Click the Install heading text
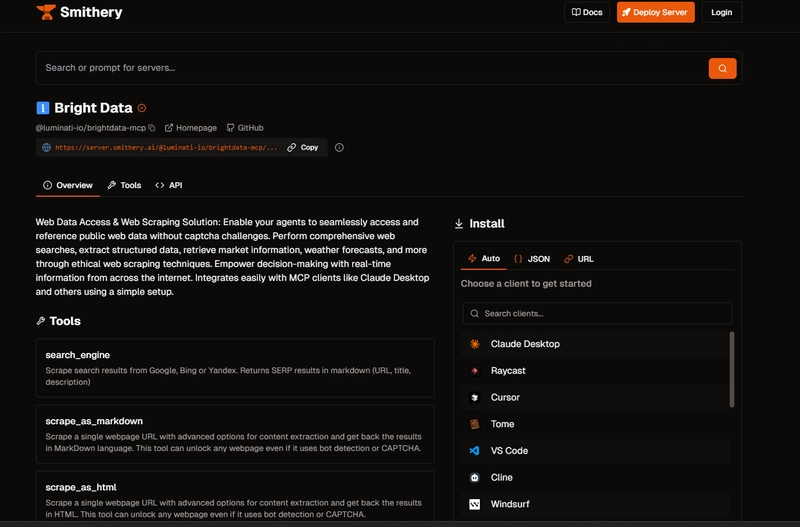This screenshot has height=527, width=800. point(487,223)
